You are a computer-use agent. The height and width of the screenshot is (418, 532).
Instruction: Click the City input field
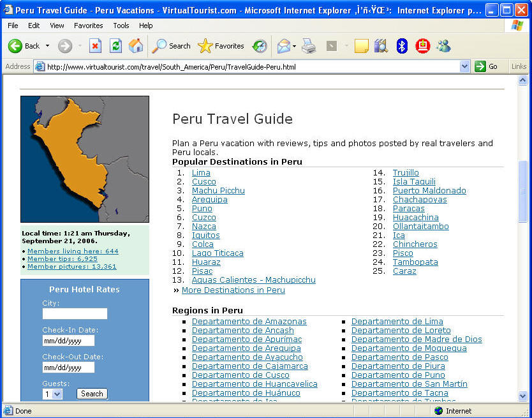pyautogui.click(x=75, y=313)
